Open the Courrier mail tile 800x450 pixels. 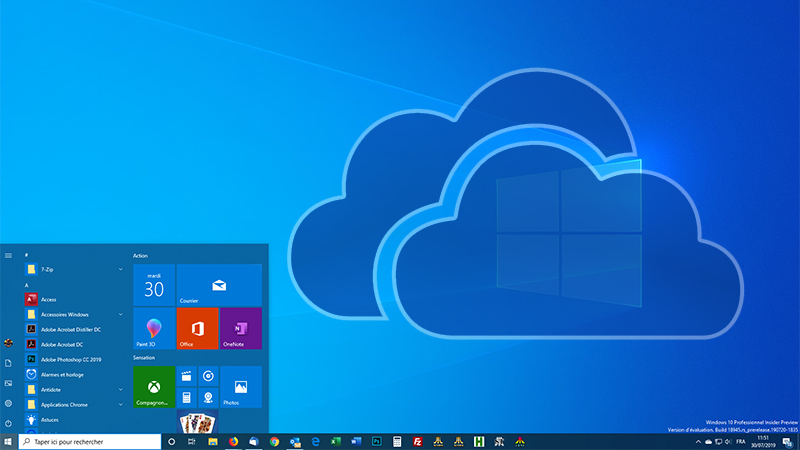tap(219, 285)
